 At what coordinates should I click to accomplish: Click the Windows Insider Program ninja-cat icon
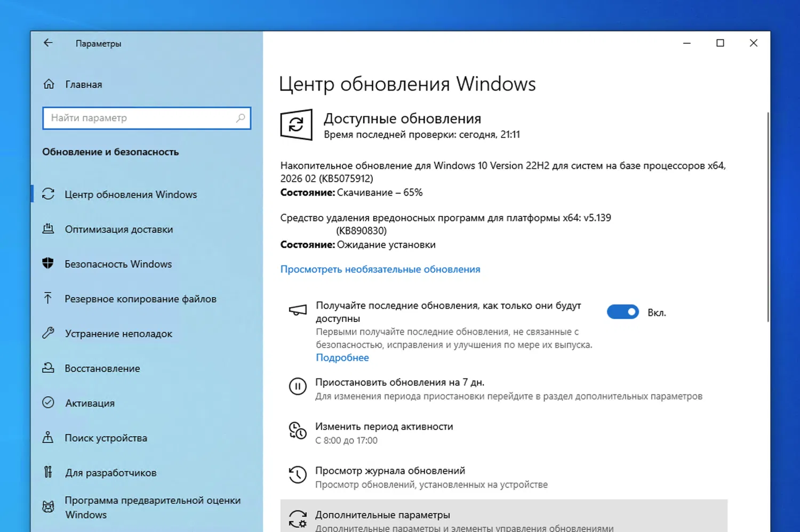click(x=49, y=507)
